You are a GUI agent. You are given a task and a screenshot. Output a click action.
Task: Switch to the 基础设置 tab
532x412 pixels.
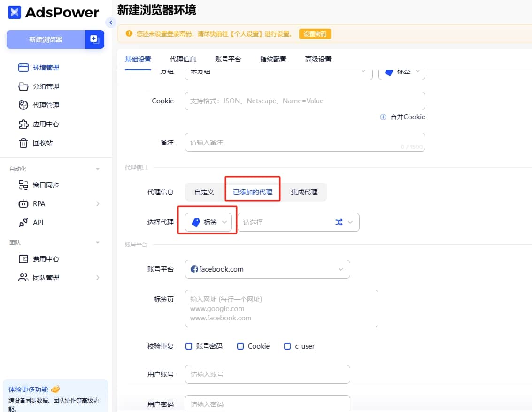pyautogui.click(x=138, y=59)
